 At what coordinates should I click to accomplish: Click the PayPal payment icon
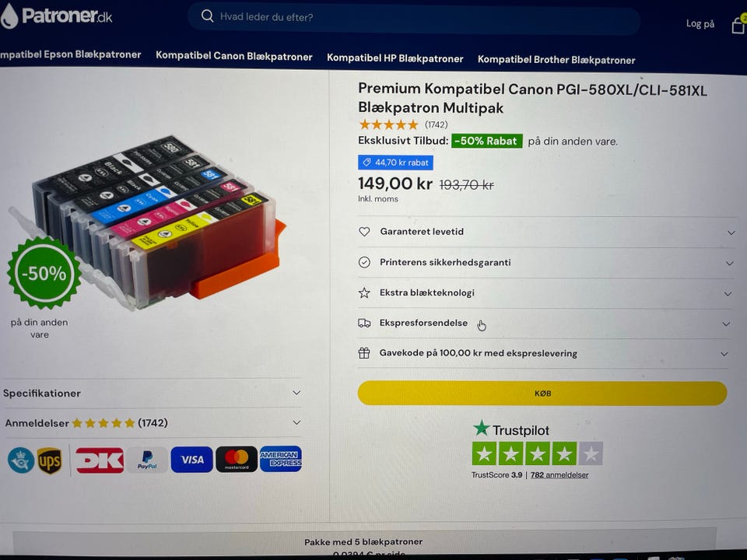pos(147,460)
